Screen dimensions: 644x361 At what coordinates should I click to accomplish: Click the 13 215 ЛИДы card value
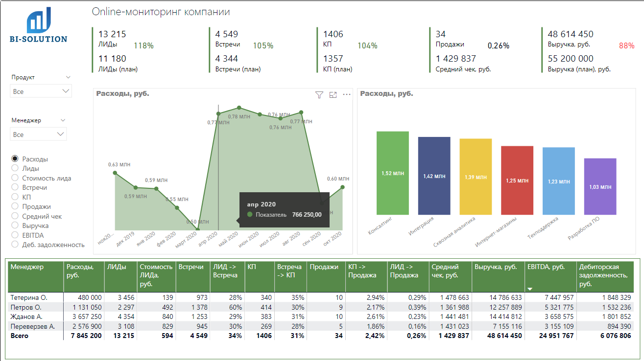[x=112, y=34]
